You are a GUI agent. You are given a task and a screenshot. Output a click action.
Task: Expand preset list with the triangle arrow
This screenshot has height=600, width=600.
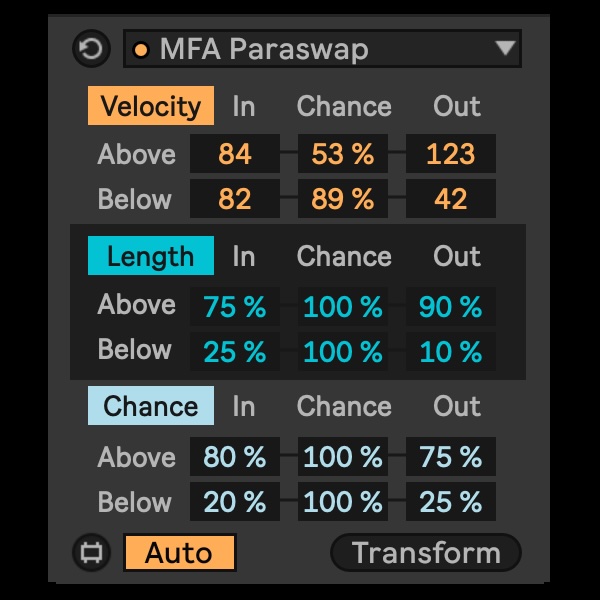[505, 48]
